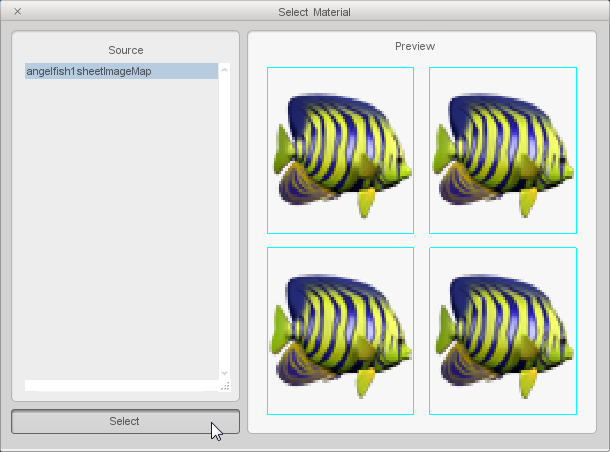
Task: Pick the top-left angelfish preview frame
Action: pyautogui.click(x=340, y=151)
